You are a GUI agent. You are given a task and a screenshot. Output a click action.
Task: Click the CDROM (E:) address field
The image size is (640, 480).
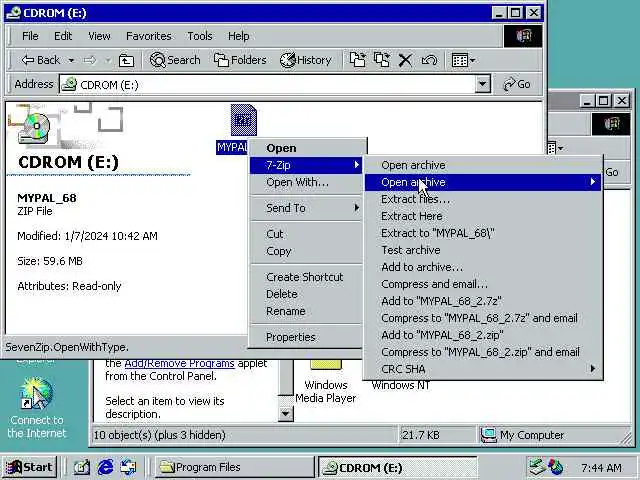pyautogui.click(x=268, y=84)
